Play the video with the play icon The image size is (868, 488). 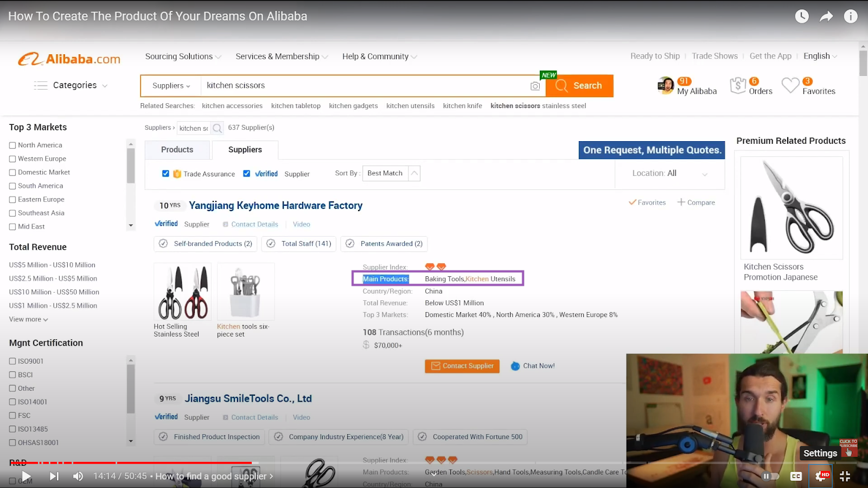26,476
